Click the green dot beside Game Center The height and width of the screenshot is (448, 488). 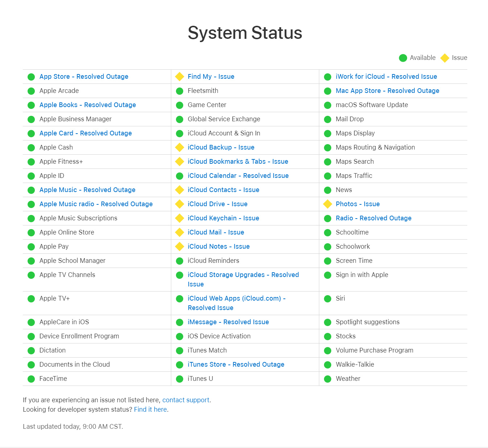(x=180, y=105)
